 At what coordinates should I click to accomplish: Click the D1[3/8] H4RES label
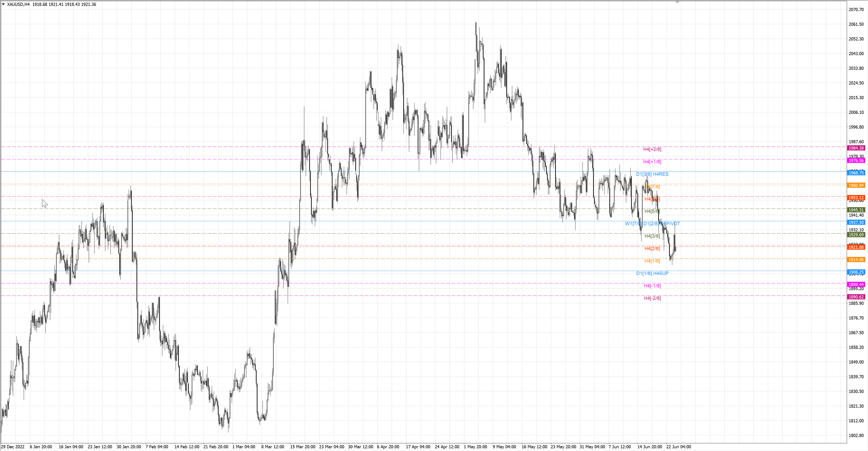[652, 174]
